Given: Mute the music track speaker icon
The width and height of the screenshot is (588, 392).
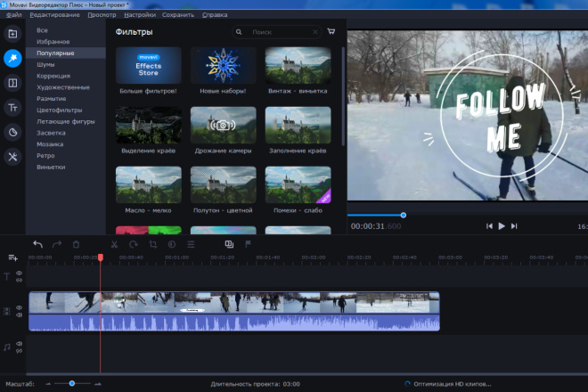Looking at the screenshot, I should 19,344.
